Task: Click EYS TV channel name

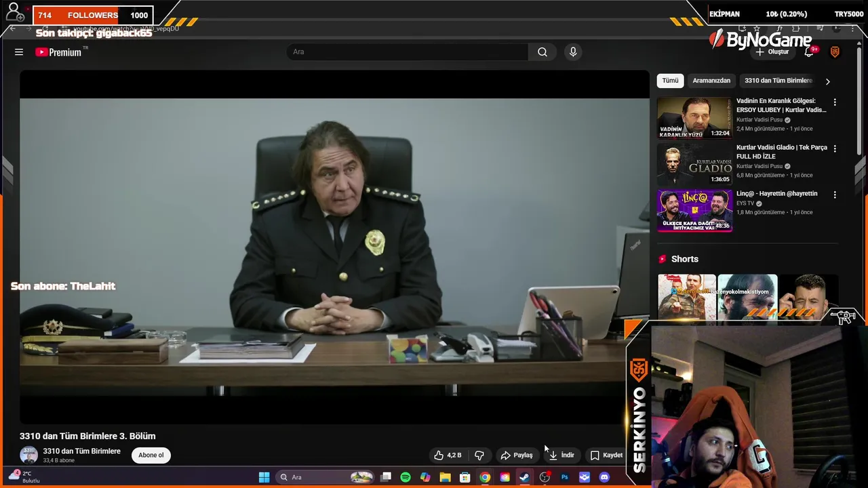Action: tap(745, 203)
